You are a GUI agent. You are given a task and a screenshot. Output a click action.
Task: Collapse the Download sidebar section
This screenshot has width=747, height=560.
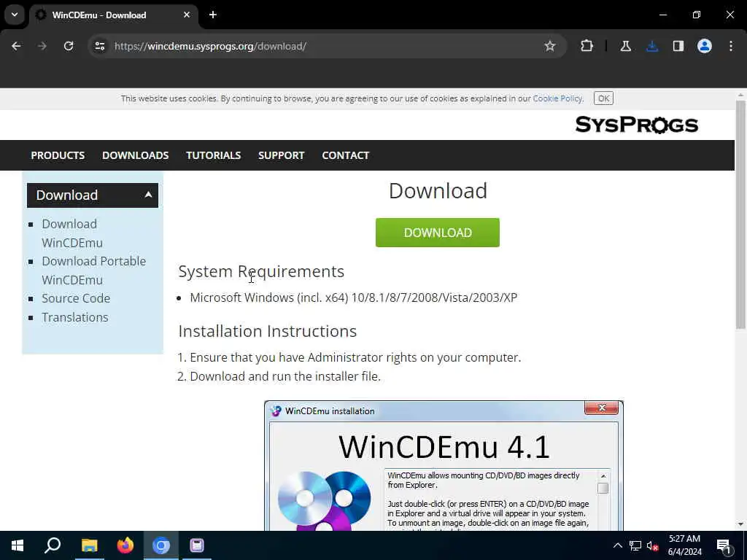click(93, 195)
